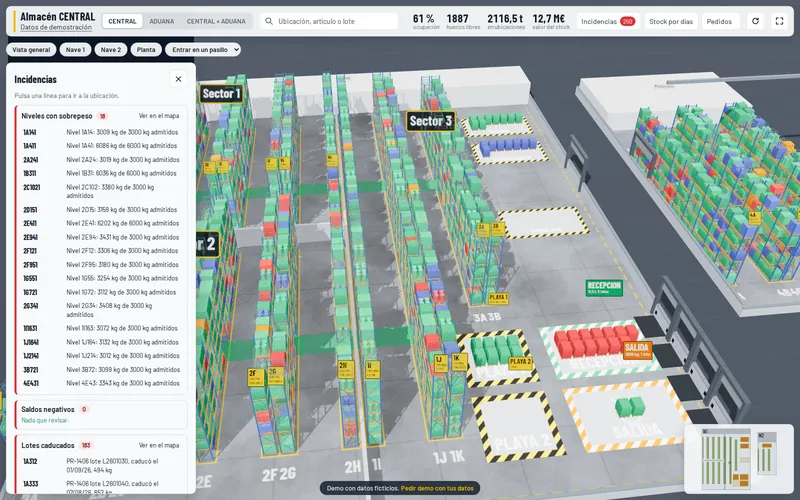Go to Nave 1 view

[76, 49]
